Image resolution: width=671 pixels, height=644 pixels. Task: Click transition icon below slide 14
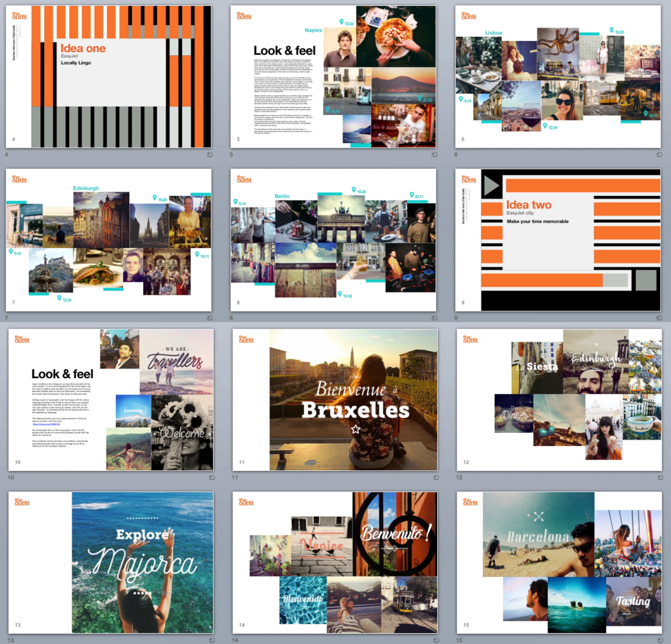[436, 640]
